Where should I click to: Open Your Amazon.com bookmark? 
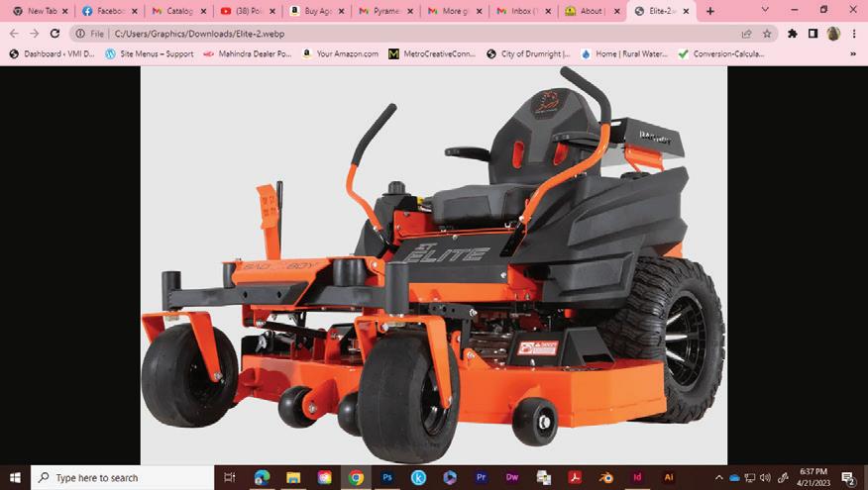pos(341,53)
